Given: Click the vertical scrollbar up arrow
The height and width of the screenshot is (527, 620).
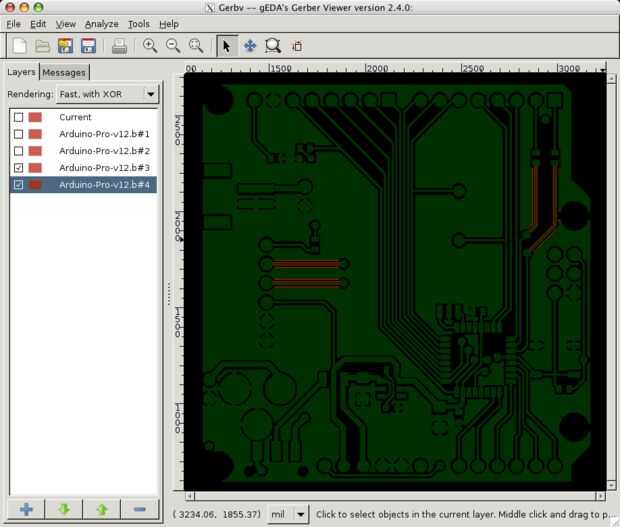Looking at the screenshot, I should 611,78.
